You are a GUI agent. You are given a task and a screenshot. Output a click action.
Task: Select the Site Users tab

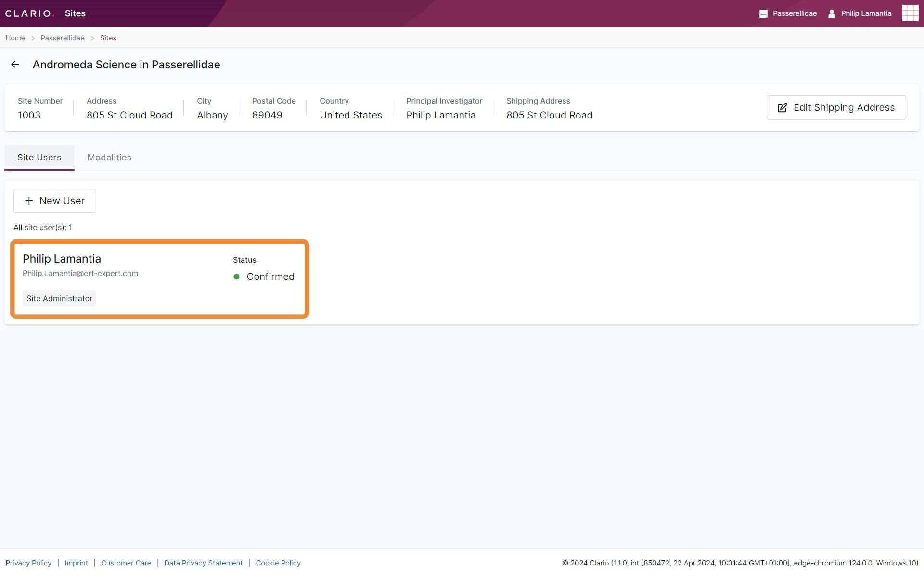pos(39,157)
